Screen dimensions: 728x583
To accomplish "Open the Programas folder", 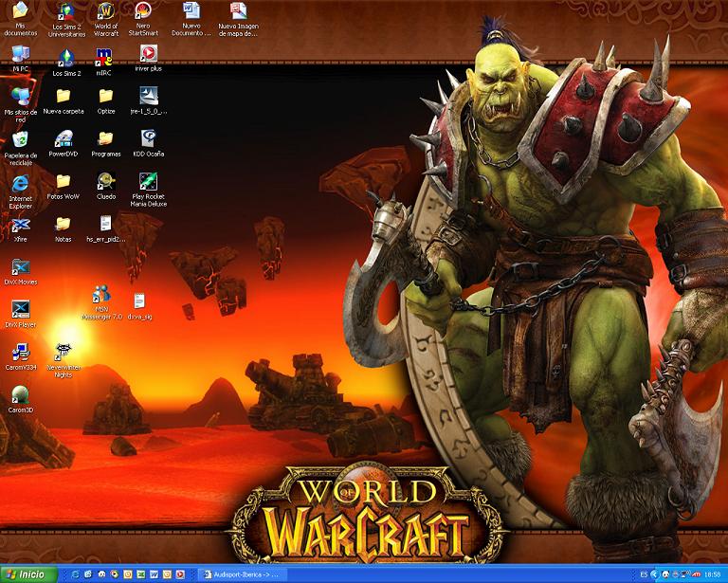I will [106, 144].
